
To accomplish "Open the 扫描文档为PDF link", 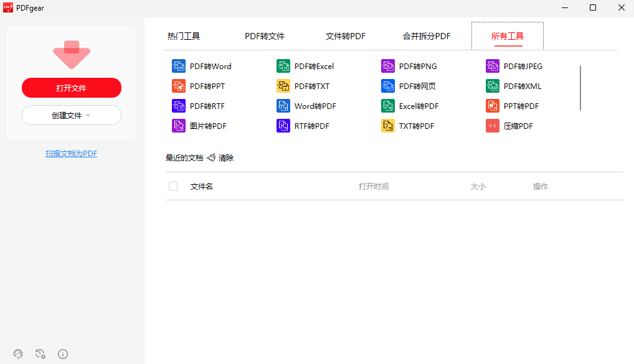I will click(x=71, y=153).
